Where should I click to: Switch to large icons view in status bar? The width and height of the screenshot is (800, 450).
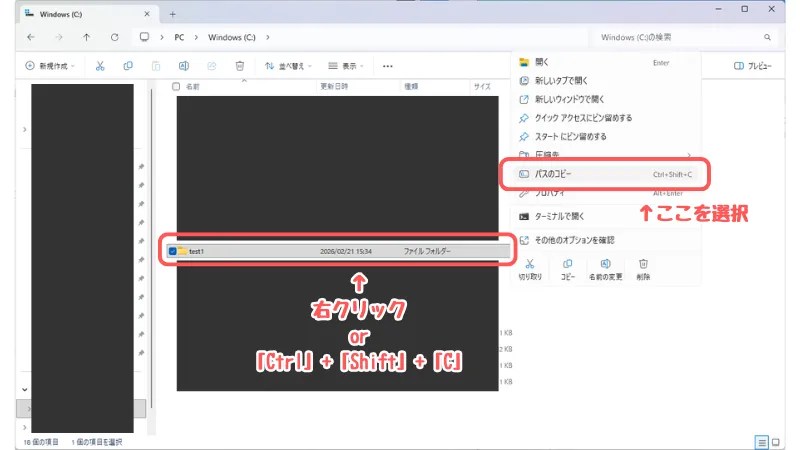click(x=776, y=442)
